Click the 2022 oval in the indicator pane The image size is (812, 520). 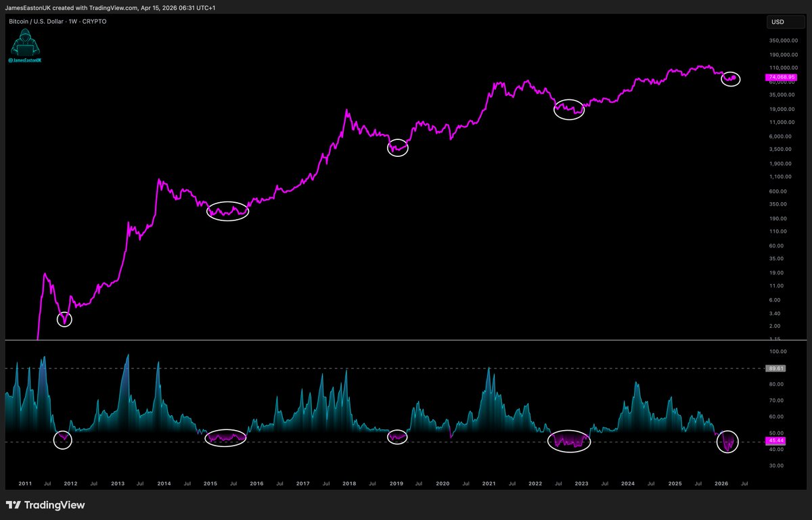point(569,441)
